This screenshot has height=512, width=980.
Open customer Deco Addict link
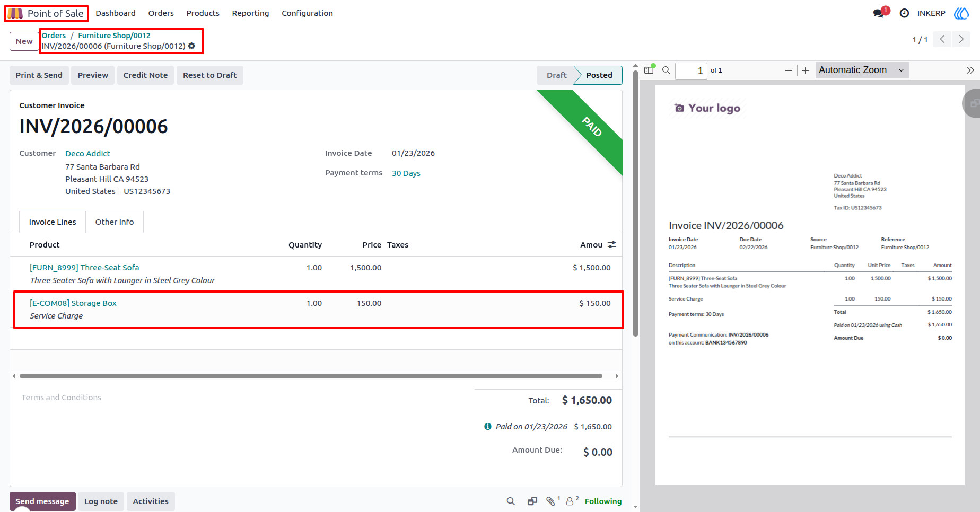pos(87,154)
